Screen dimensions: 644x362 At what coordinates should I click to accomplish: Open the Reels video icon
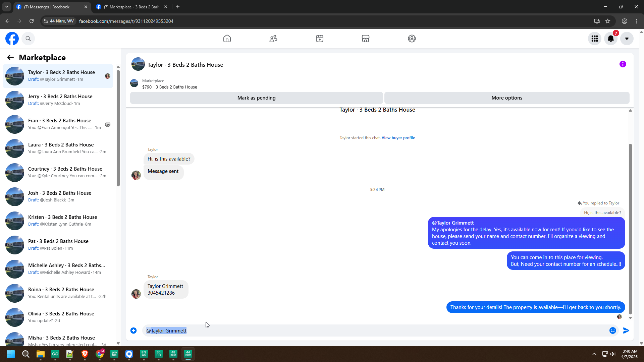click(x=320, y=39)
